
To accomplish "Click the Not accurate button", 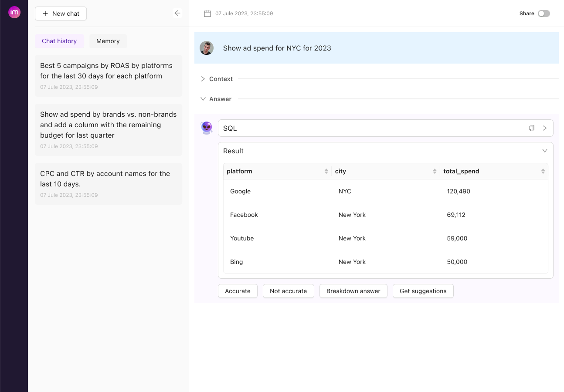I will 288,291.
